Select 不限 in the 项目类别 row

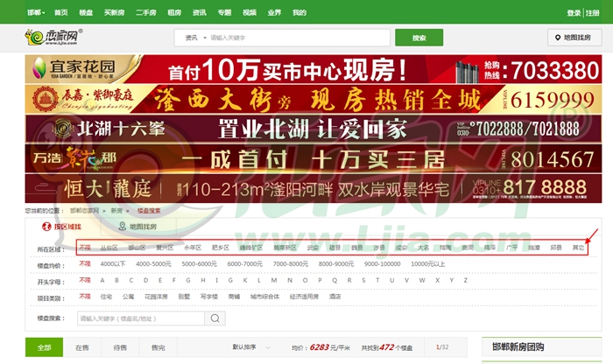coord(85,297)
